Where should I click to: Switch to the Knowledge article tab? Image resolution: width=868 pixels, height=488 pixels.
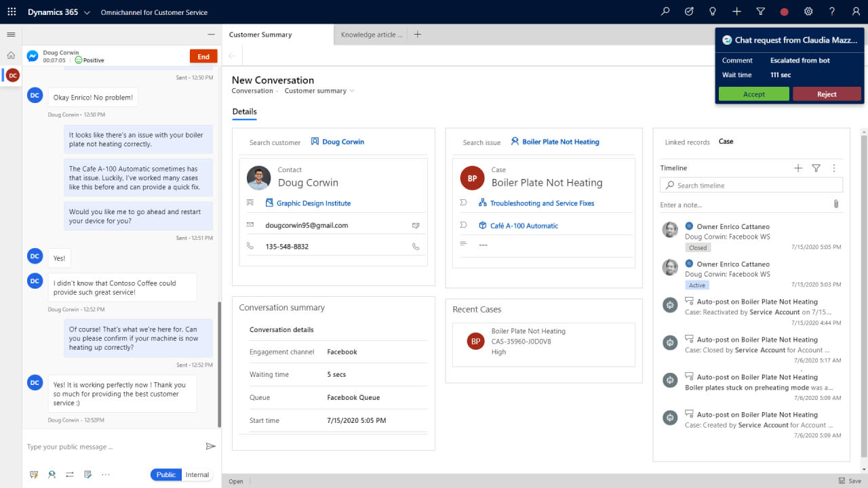pos(370,34)
